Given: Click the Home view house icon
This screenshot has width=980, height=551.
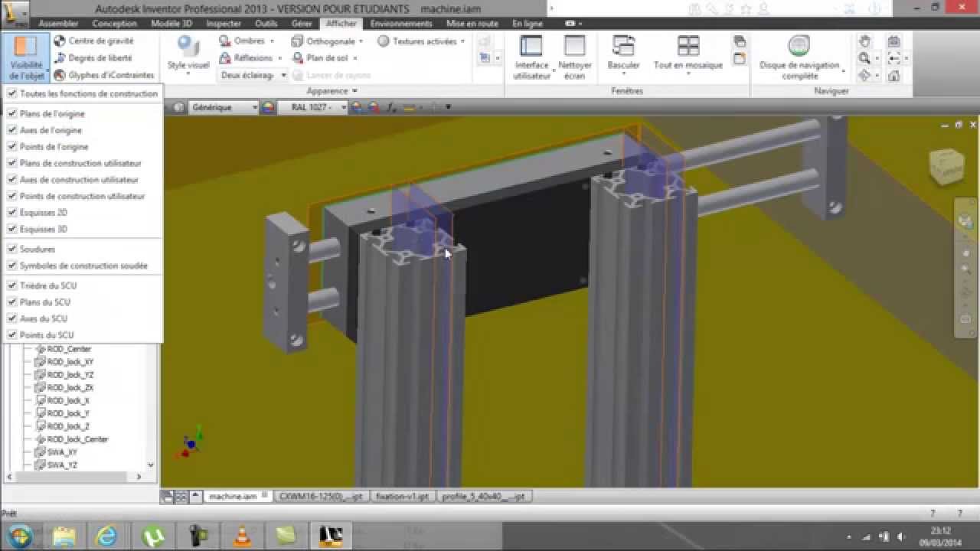Looking at the screenshot, I should (x=893, y=75).
